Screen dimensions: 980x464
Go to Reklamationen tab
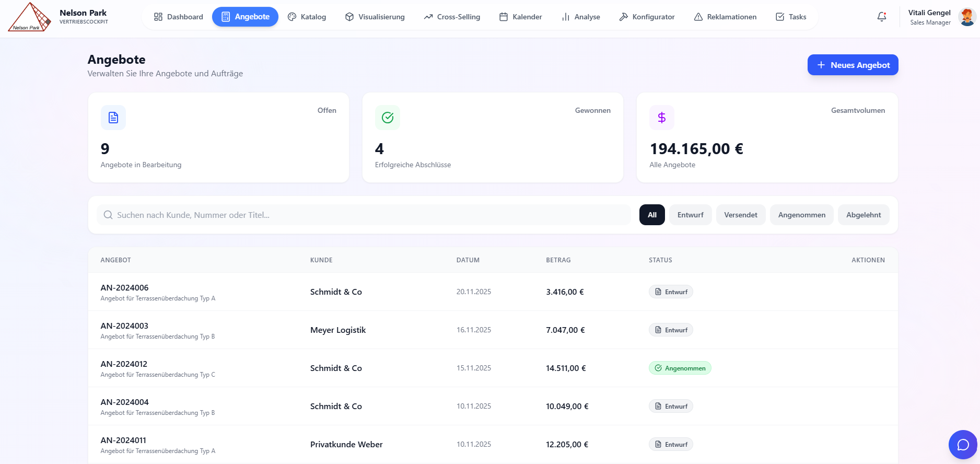click(726, 17)
